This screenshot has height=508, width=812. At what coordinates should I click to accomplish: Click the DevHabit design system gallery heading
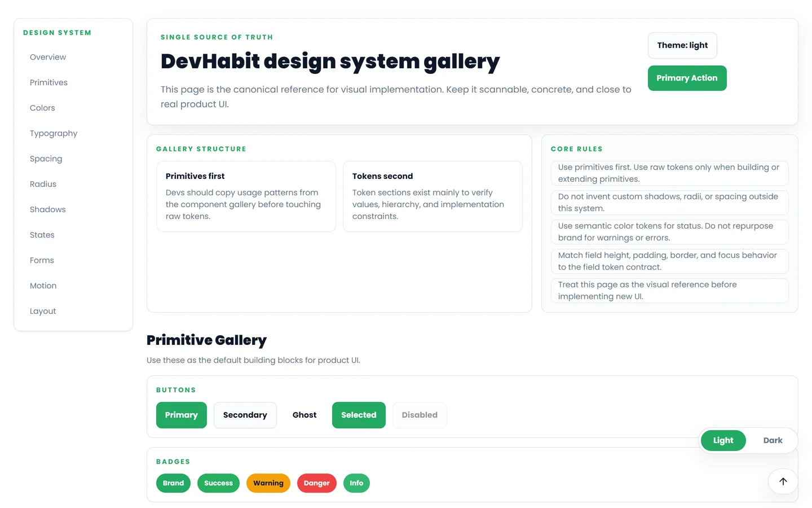coord(330,61)
